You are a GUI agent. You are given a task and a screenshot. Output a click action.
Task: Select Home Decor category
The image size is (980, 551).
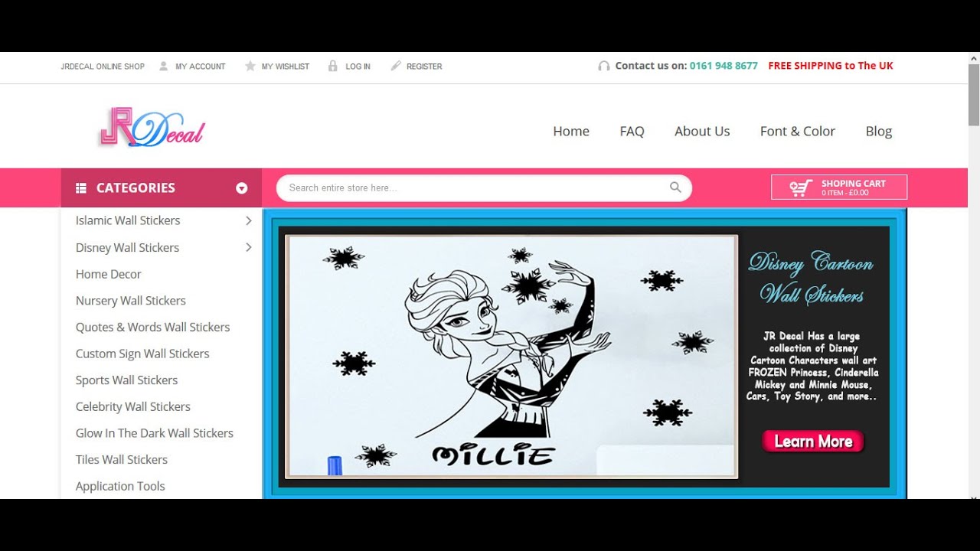tap(108, 274)
